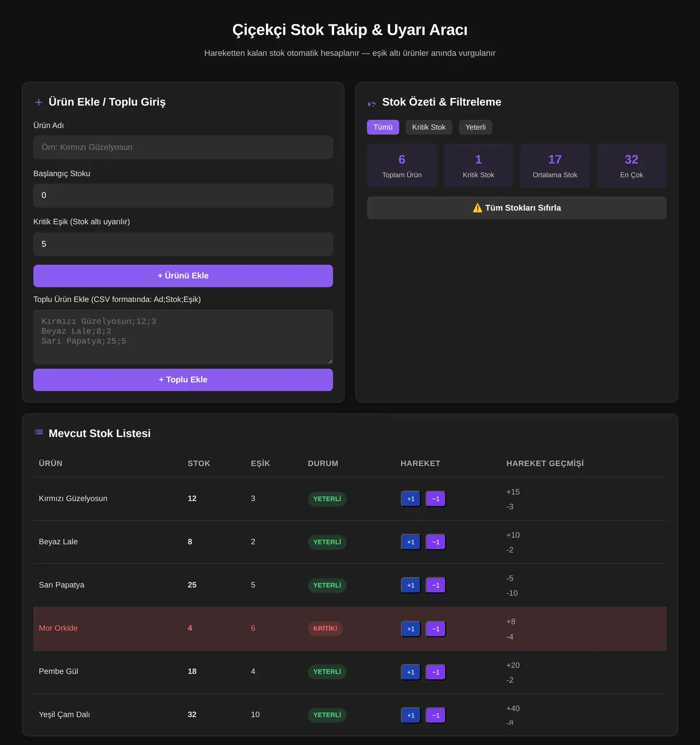Click the Kritik Eşik input field
This screenshot has width=700, height=745.
click(183, 244)
